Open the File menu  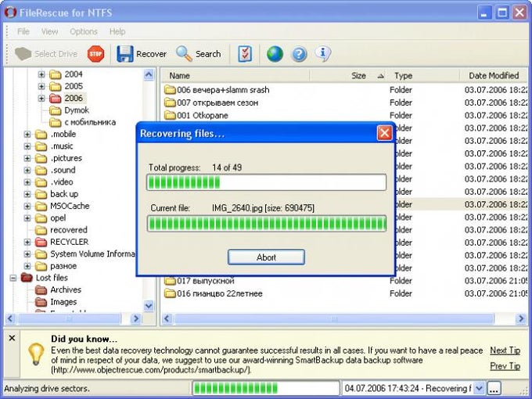23,31
